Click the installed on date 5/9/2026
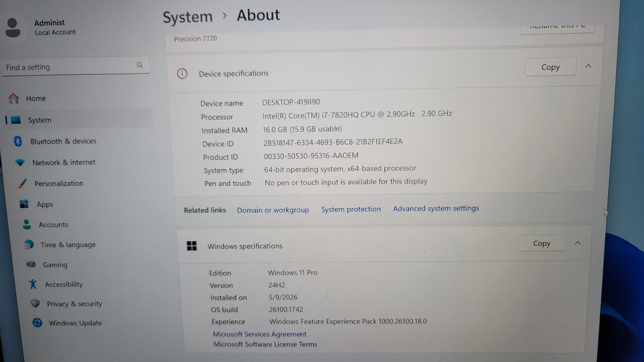644x362 pixels. click(283, 297)
